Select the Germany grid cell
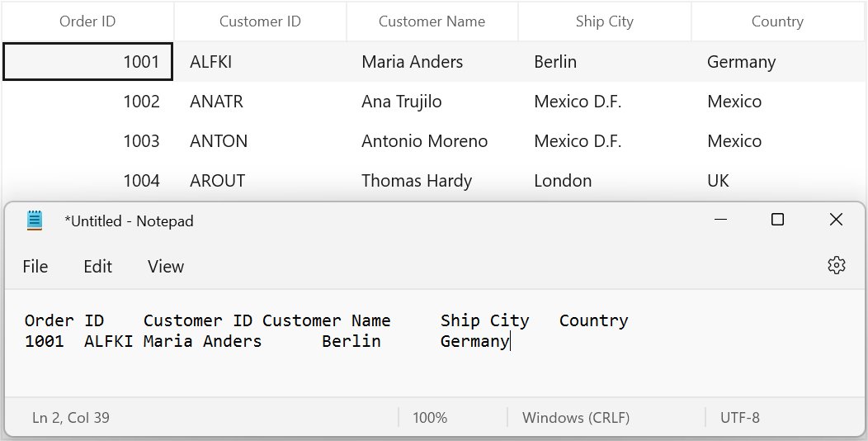868x441 pixels. 778,61
